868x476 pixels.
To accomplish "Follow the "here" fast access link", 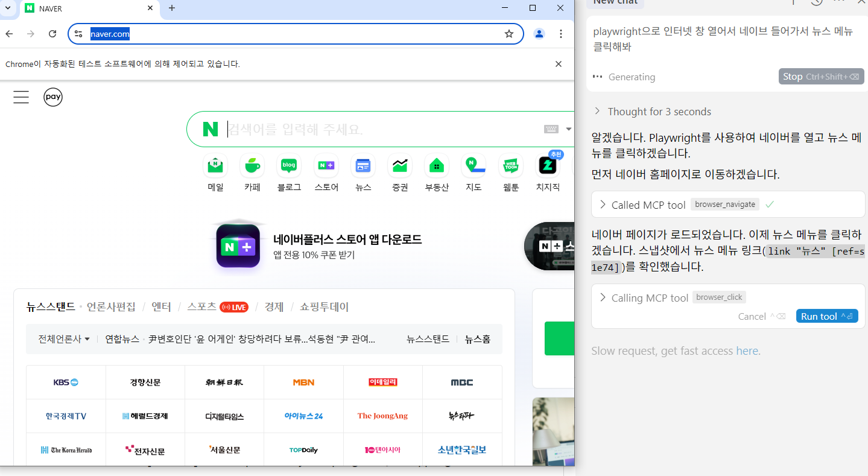I will (747, 351).
